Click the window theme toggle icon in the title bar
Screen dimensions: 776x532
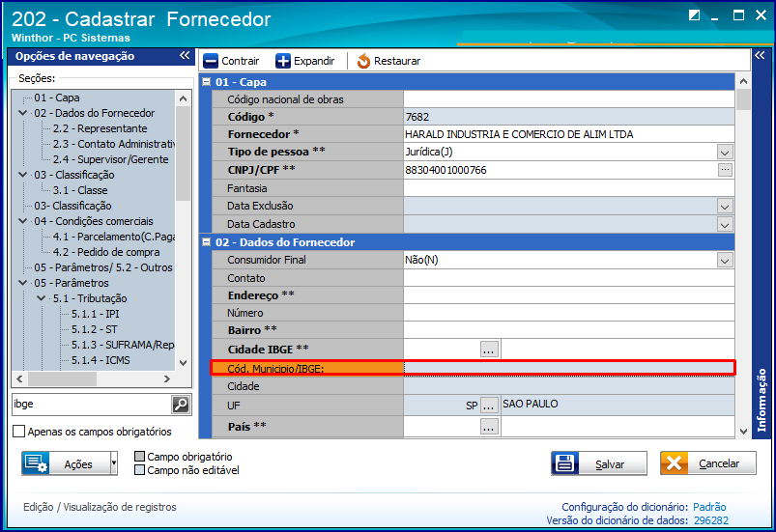point(694,15)
